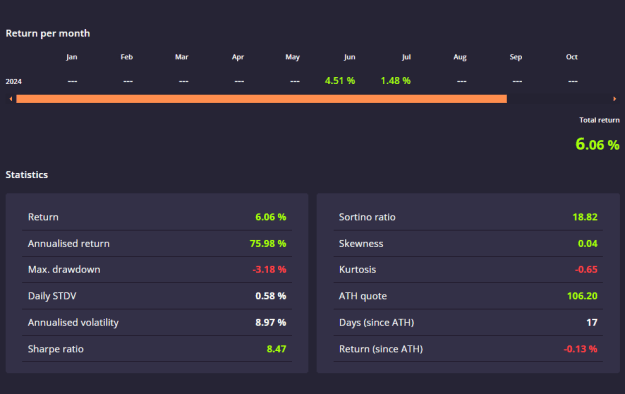
Task: Select the 106.20 ATH quote value
Action: coord(582,296)
